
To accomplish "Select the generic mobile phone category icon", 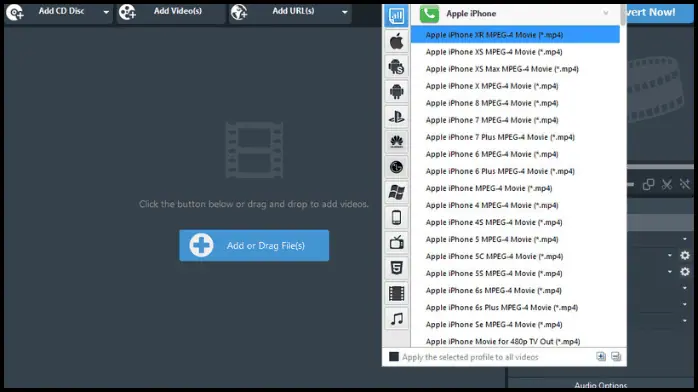I will click(x=396, y=218).
